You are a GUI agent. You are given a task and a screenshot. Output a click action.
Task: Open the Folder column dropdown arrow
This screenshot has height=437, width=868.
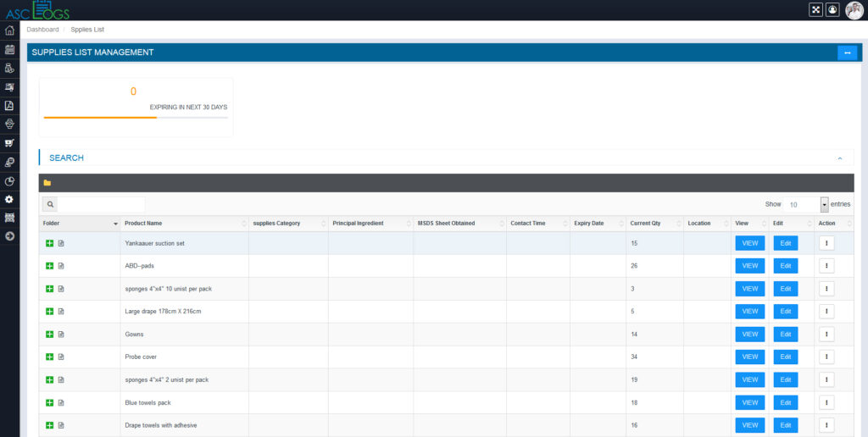115,224
